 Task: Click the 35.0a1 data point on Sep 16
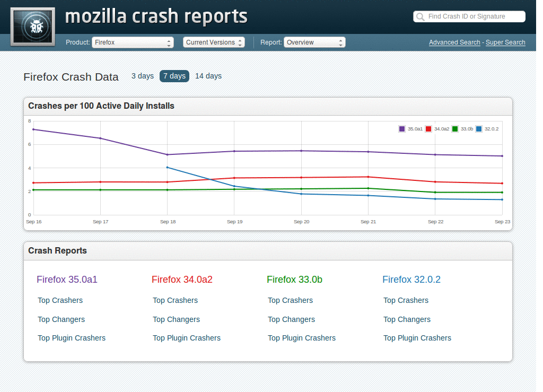click(x=33, y=129)
